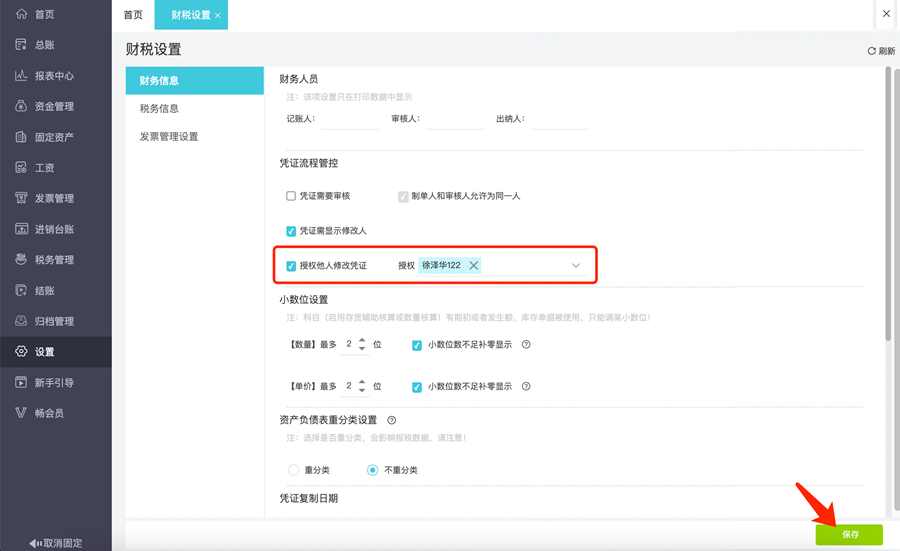Select the 重分类 radio option

[x=293, y=470]
